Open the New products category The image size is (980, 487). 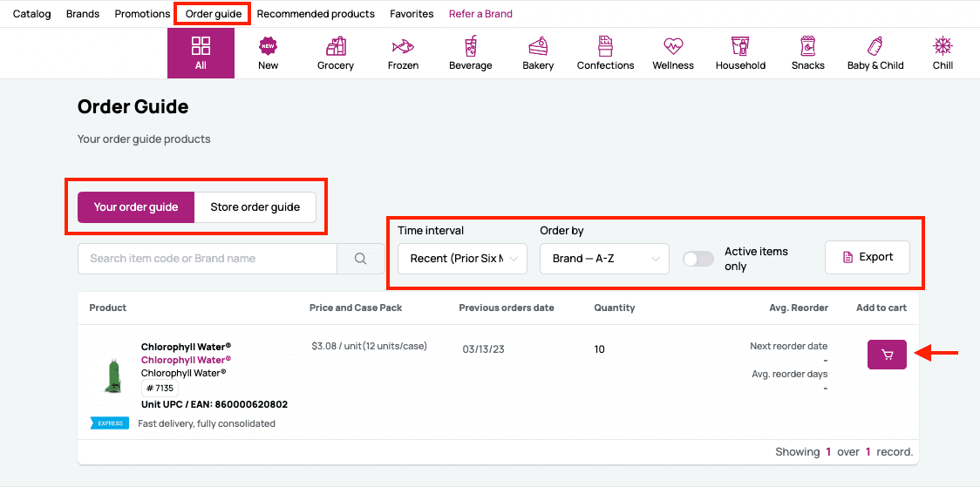coord(269,53)
